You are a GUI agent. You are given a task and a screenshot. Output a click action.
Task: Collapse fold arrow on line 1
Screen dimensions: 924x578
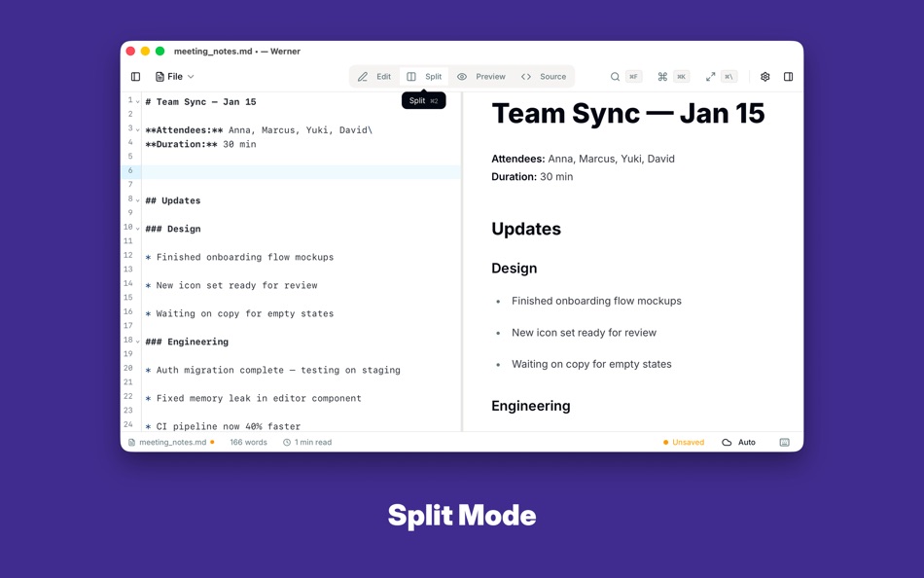pyautogui.click(x=138, y=101)
